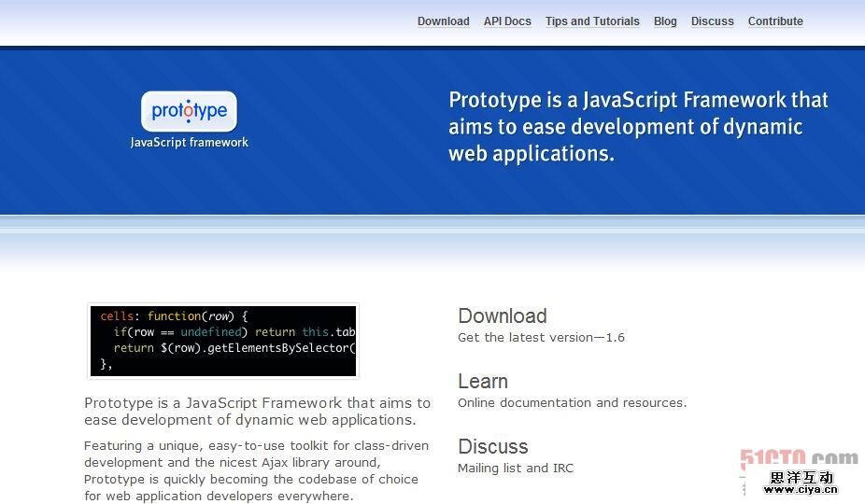
Task: Click the prototype logo badge
Action: [189, 112]
